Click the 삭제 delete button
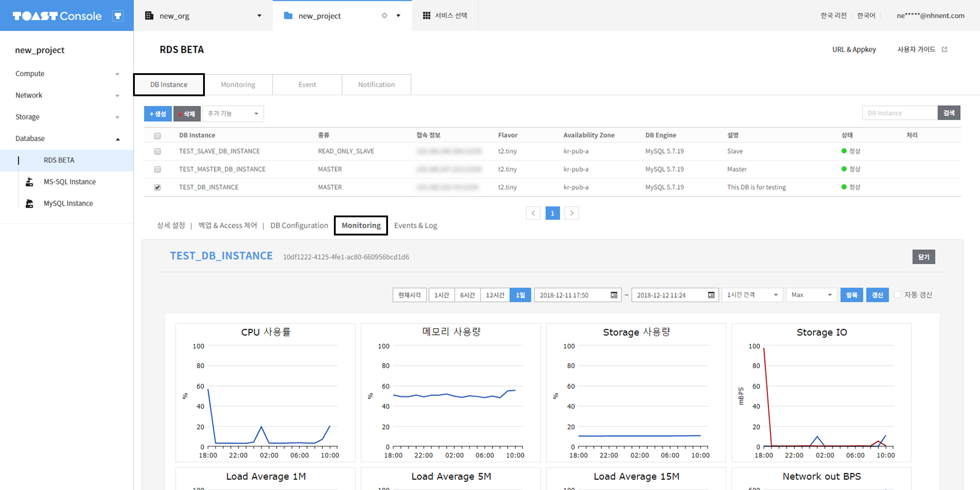This screenshot has height=490, width=980. (187, 114)
